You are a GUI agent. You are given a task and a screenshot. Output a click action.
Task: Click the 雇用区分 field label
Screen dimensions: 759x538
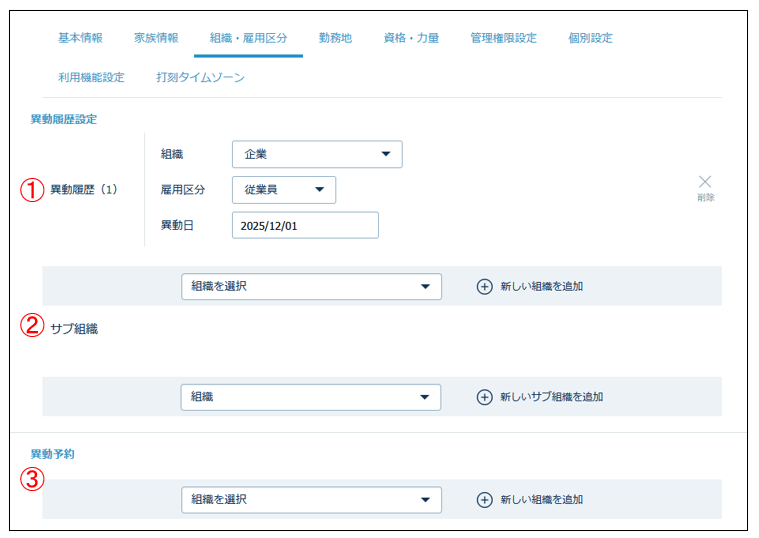[182, 190]
